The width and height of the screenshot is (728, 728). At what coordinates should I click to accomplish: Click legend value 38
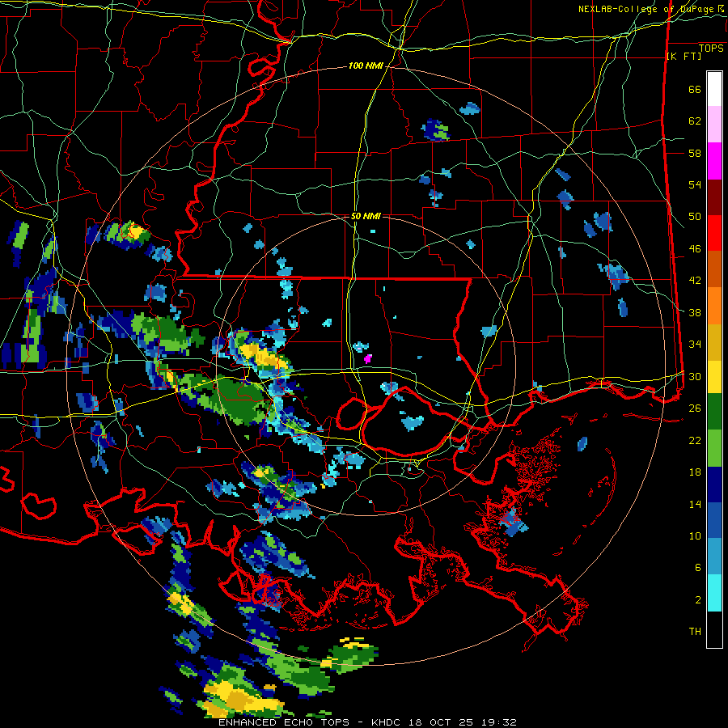(x=695, y=312)
